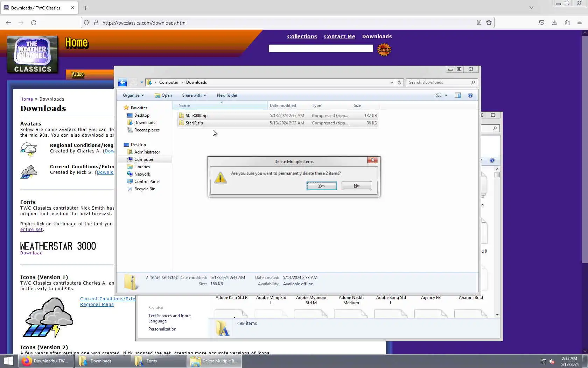
Task: Open a new Firefox tab
Action: coord(86,8)
